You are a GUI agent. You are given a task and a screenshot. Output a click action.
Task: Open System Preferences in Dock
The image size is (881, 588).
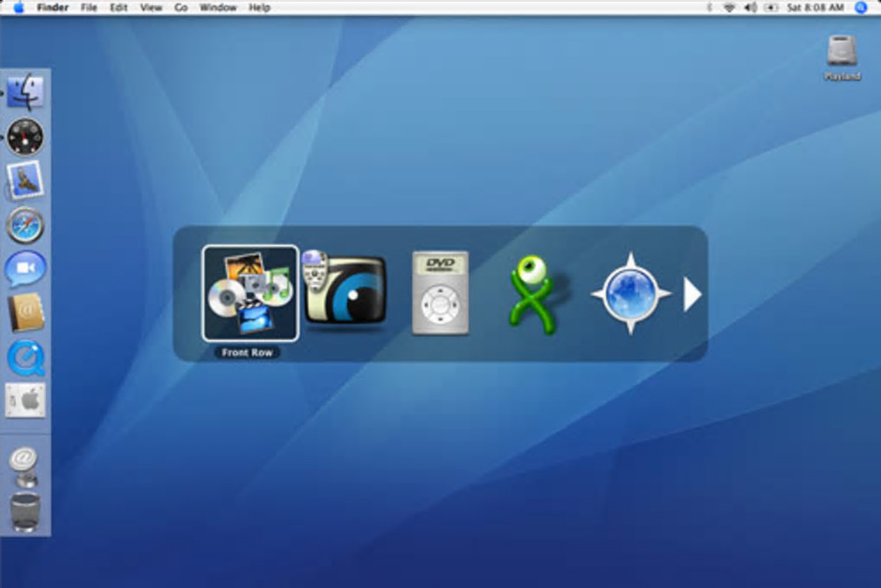click(x=25, y=401)
